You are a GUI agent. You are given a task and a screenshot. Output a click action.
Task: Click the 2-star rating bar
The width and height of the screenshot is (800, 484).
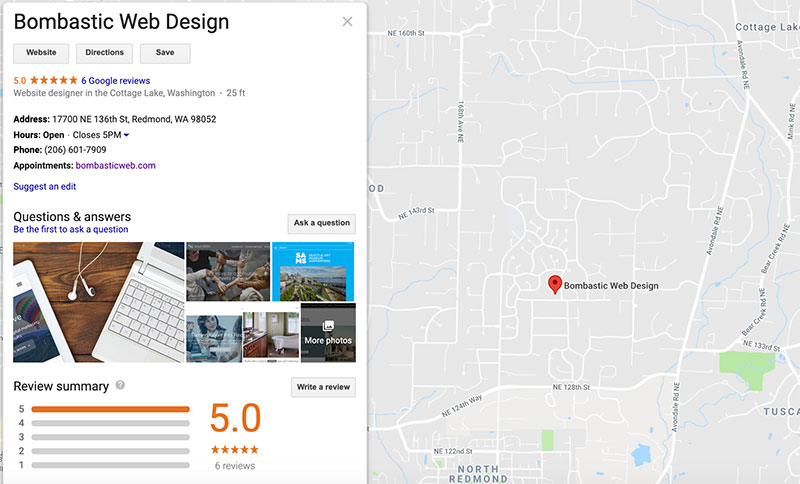click(x=110, y=451)
